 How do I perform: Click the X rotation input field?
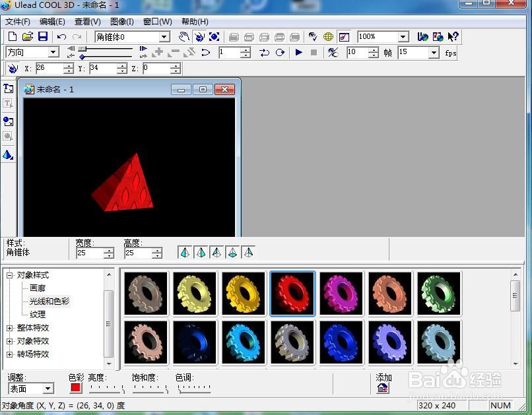[50, 68]
